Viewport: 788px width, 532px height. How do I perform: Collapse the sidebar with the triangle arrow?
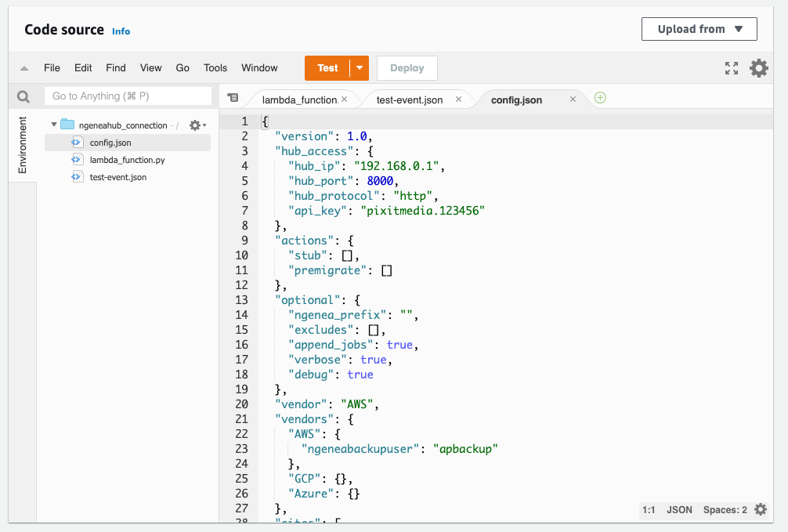[23, 68]
